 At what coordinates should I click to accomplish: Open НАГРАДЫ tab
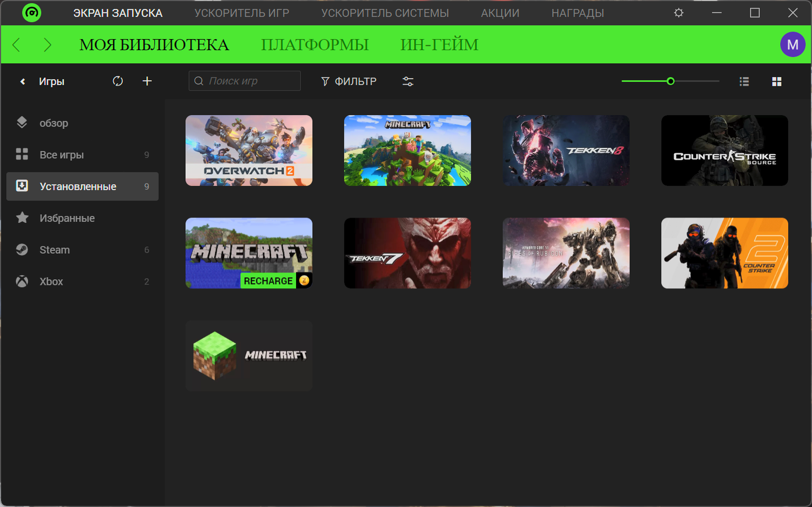pyautogui.click(x=578, y=13)
